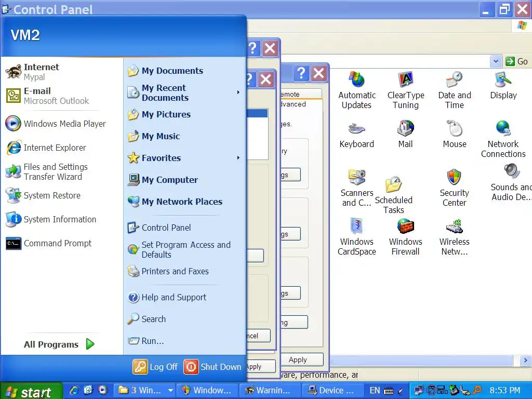Image resolution: width=532 pixels, height=399 pixels.
Task: Open Wireless Network Setup applet
Action: 454,237
